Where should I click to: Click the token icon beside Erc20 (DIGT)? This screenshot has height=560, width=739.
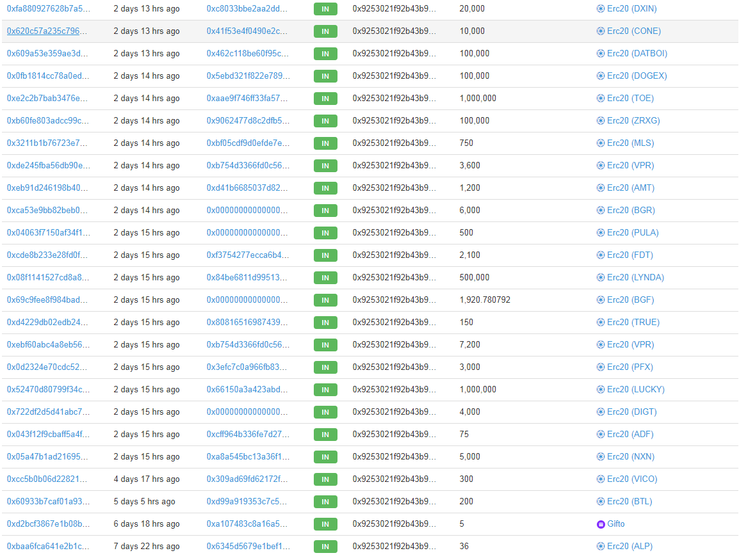click(x=601, y=412)
